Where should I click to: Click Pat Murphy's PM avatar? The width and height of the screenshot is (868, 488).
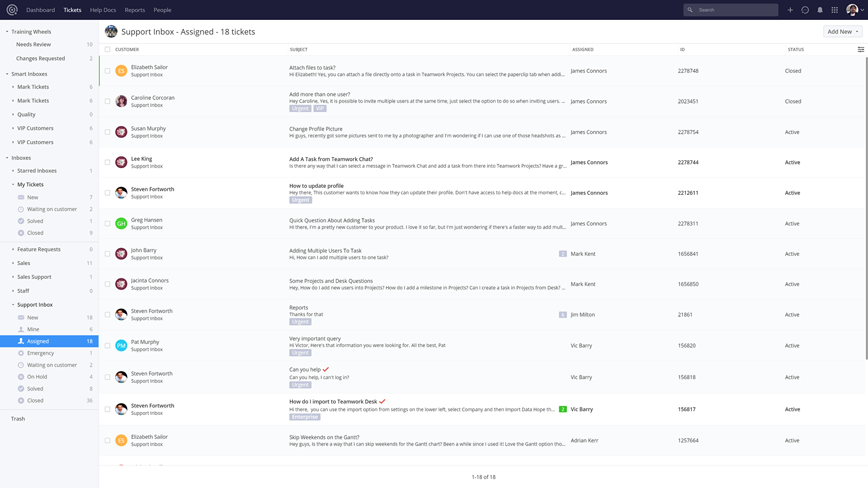(121, 346)
